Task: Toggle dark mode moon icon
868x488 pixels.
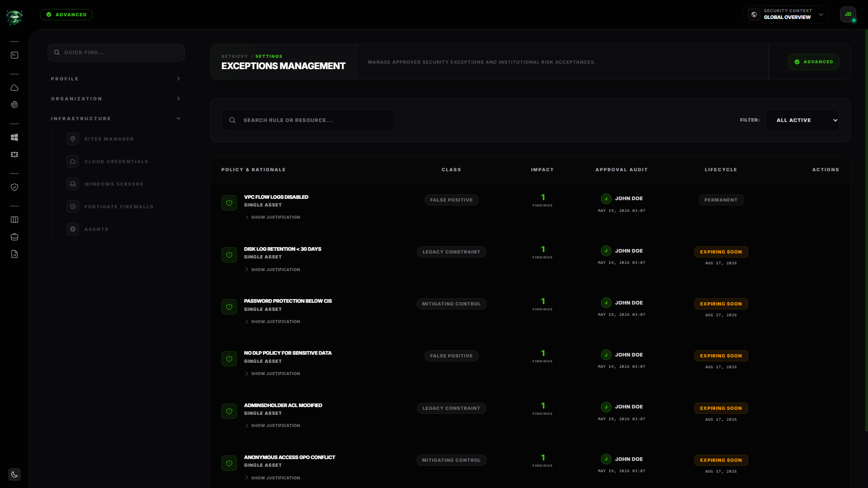Action: pyautogui.click(x=14, y=474)
